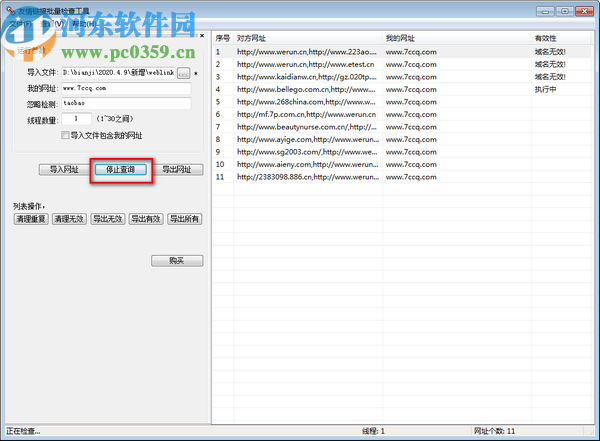Click the 导出网址 button
Screen dimensions: 600x441
pyautogui.click(x=177, y=170)
